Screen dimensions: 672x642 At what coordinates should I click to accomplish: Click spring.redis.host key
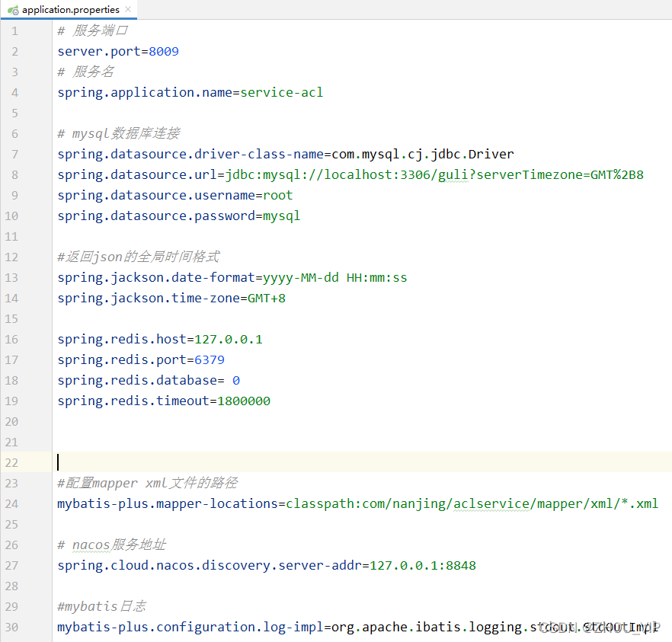122,339
